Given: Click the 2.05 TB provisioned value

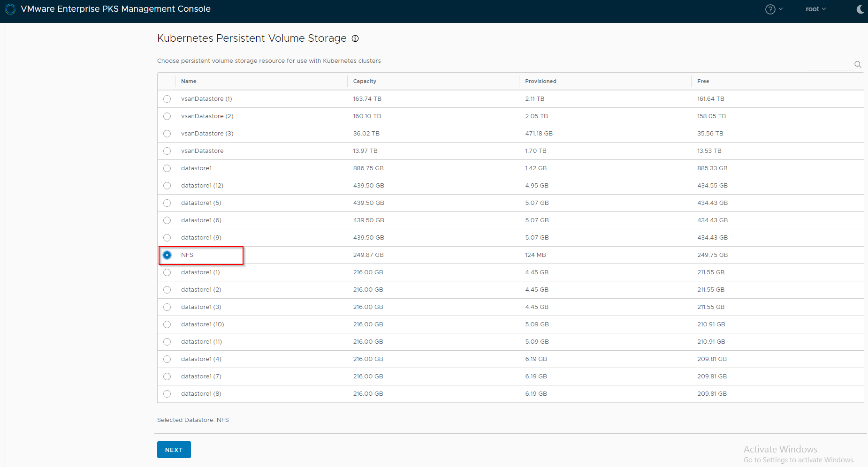Looking at the screenshot, I should click(x=536, y=116).
